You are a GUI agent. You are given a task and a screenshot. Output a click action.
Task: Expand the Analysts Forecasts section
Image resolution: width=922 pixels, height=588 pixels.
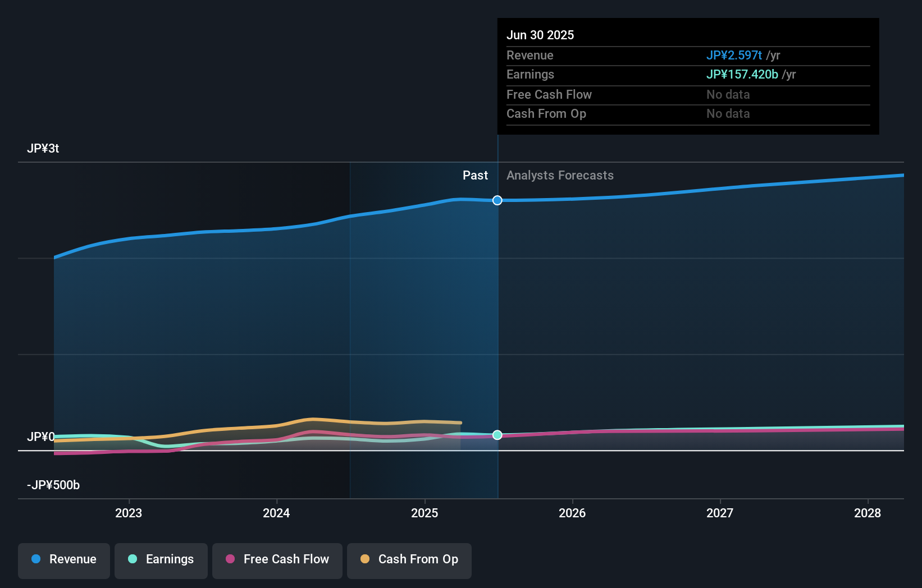coord(559,176)
